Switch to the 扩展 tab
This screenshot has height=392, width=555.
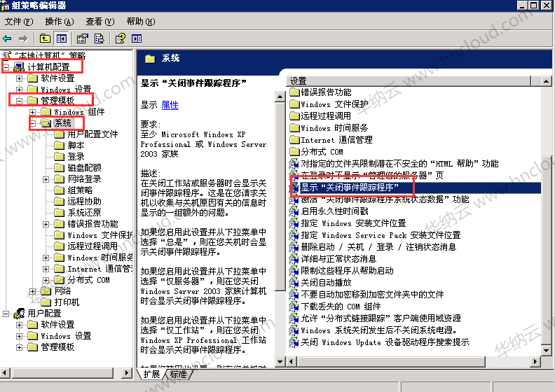pos(151,374)
